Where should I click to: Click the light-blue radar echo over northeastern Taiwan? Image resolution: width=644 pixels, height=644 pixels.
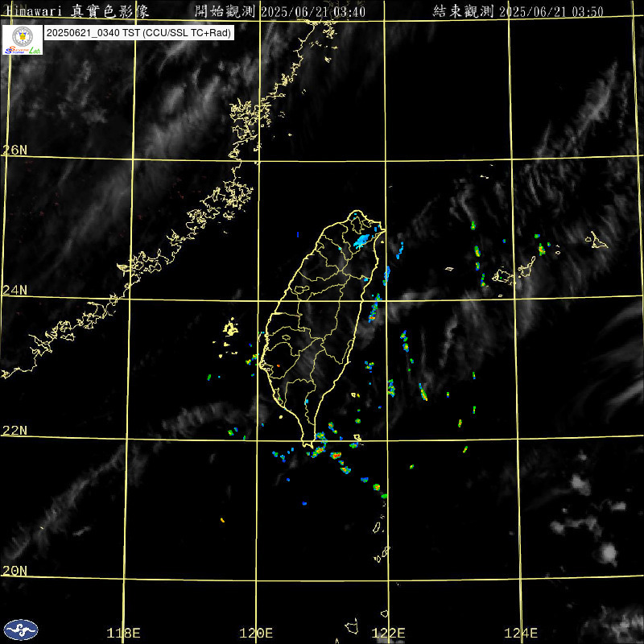[x=363, y=241]
